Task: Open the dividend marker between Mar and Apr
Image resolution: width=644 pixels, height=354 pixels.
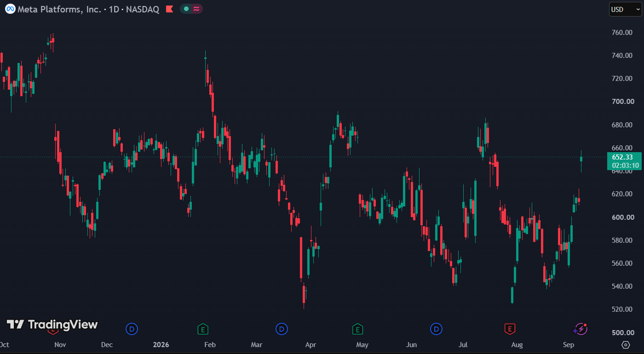Action: click(x=282, y=329)
